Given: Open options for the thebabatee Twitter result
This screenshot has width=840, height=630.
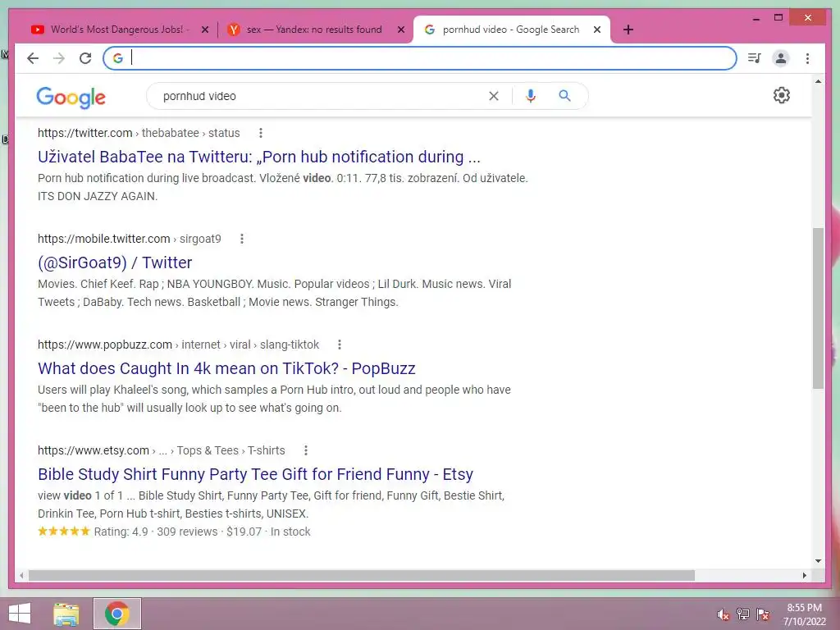Looking at the screenshot, I should [260, 133].
